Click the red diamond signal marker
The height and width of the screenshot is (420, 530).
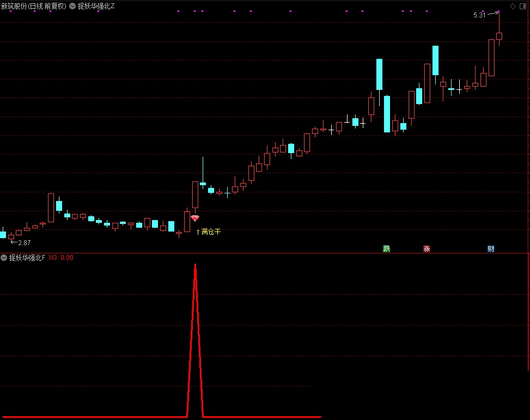click(x=195, y=218)
